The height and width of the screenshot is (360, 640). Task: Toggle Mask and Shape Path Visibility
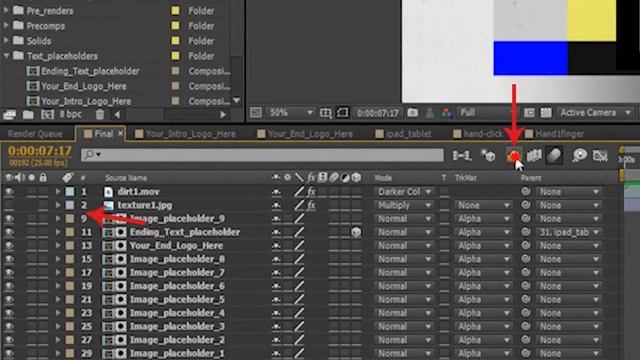[342, 113]
